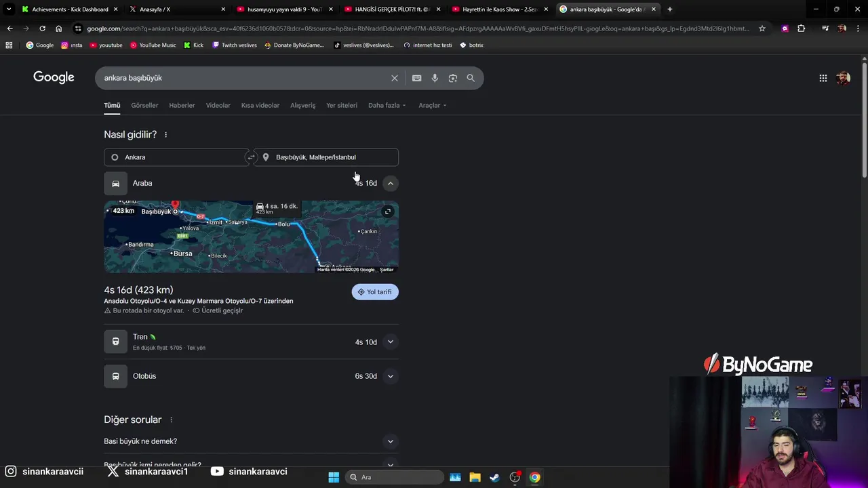Image resolution: width=868 pixels, height=488 pixels.
Task: Open options menu next to Nasıl gidilir?
Action: click(x=165, y=135)
